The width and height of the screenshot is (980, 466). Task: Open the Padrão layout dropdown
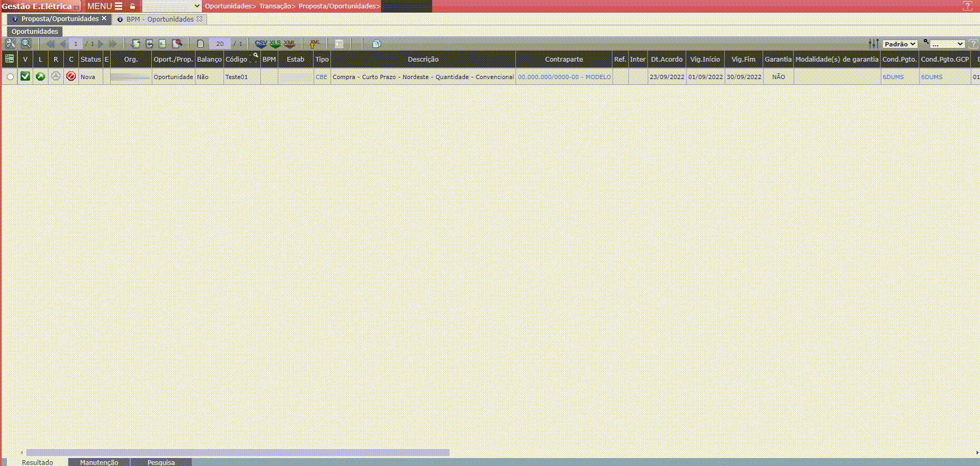900,44
